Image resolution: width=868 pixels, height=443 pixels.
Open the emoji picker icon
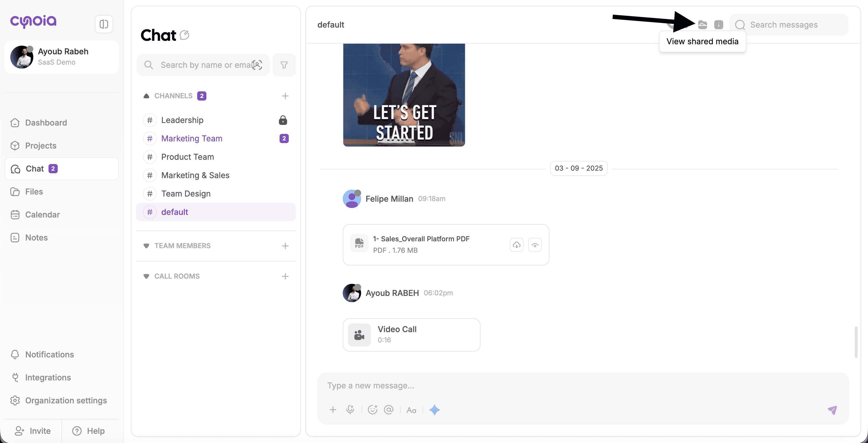(x=372, y=410)
